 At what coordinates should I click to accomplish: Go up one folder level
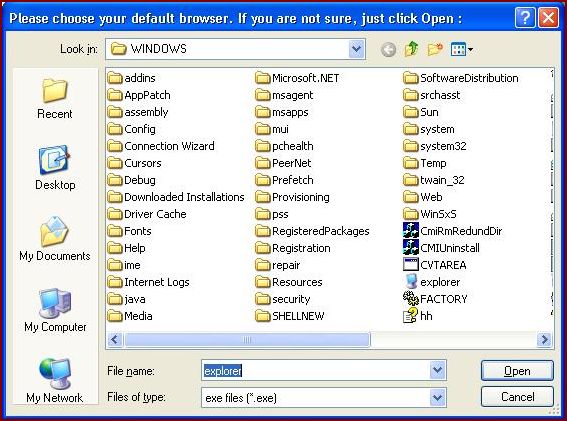(412, 49)
